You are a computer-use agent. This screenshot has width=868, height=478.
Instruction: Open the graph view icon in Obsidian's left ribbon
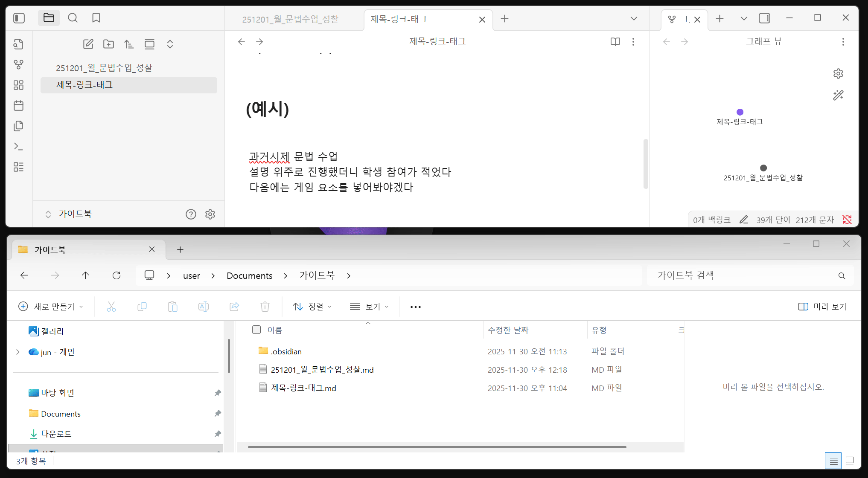coord(18,64)
